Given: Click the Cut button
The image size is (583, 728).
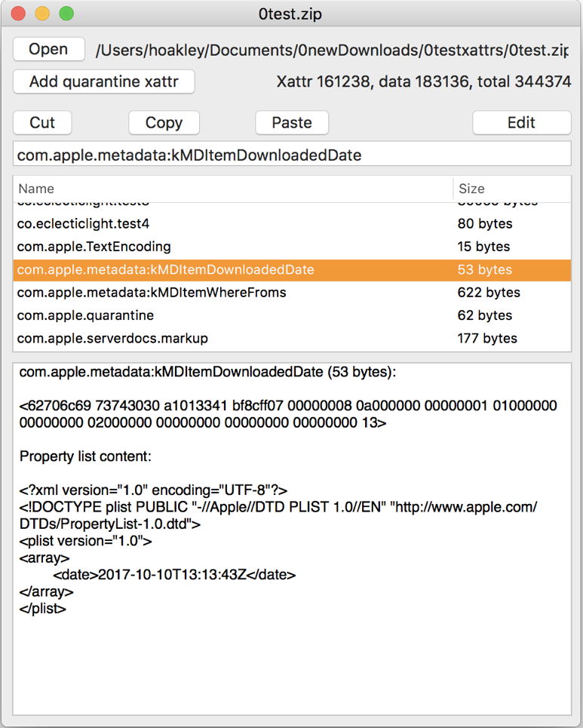Looking at the screenshot, I should pyautogui.click(x=42, y=122).
